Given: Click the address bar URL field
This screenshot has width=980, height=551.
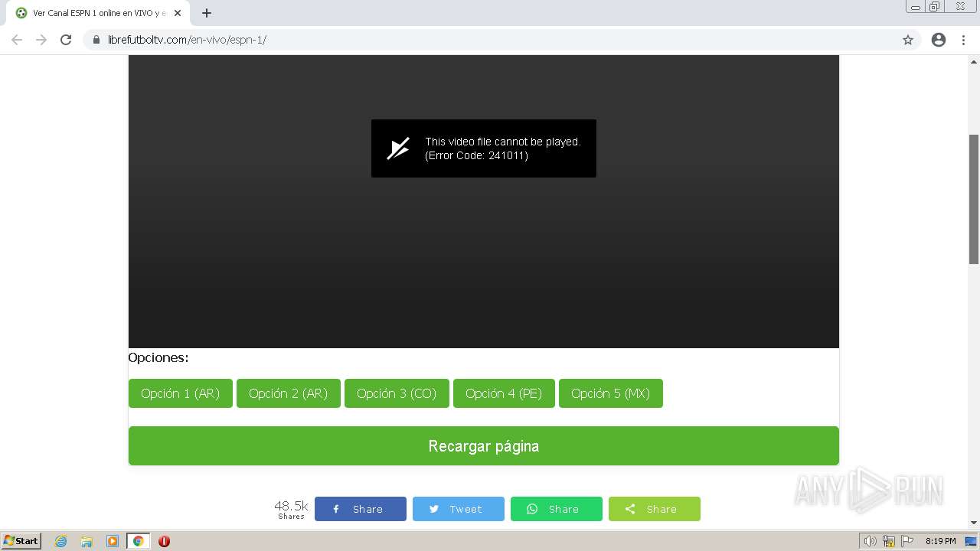Looking at the screenshot, I should [501, 40].
